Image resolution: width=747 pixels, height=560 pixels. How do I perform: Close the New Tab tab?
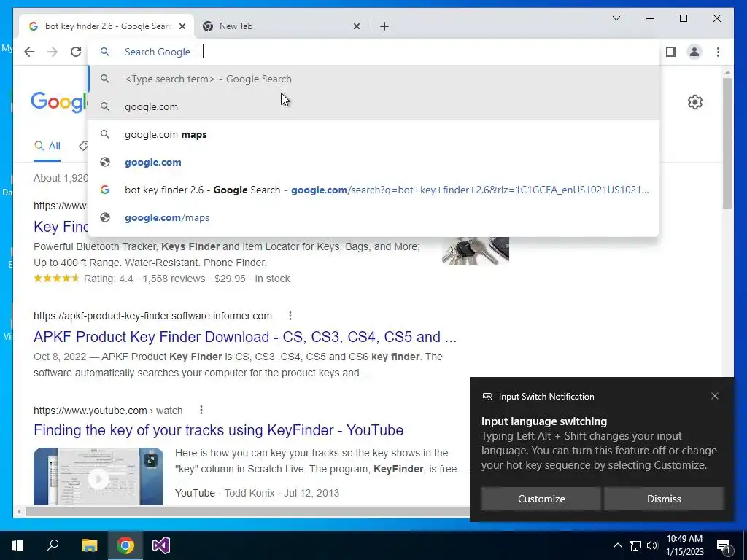click(356, 26)
